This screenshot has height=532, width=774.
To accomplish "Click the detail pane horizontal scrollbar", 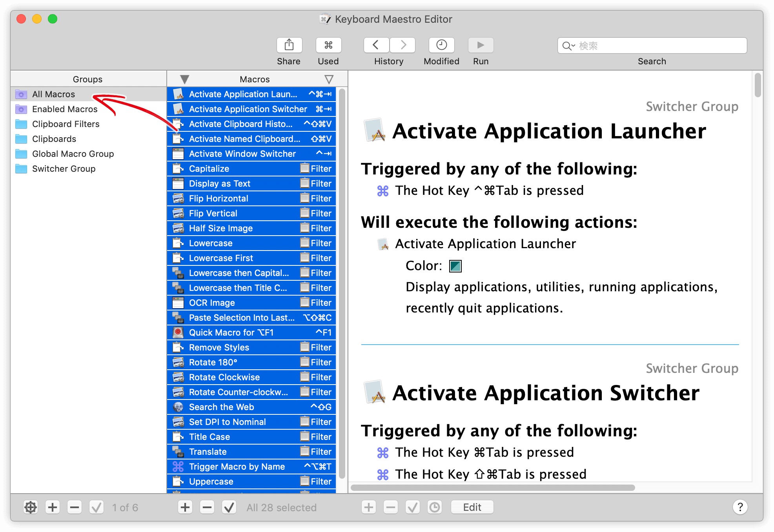I will [493, 487].
